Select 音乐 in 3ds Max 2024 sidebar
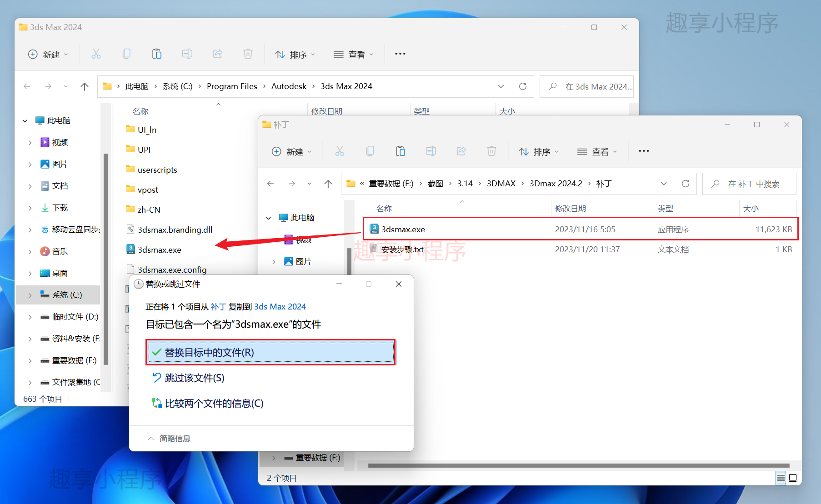Viewport: 821px width, 504px height. (60, 252)
